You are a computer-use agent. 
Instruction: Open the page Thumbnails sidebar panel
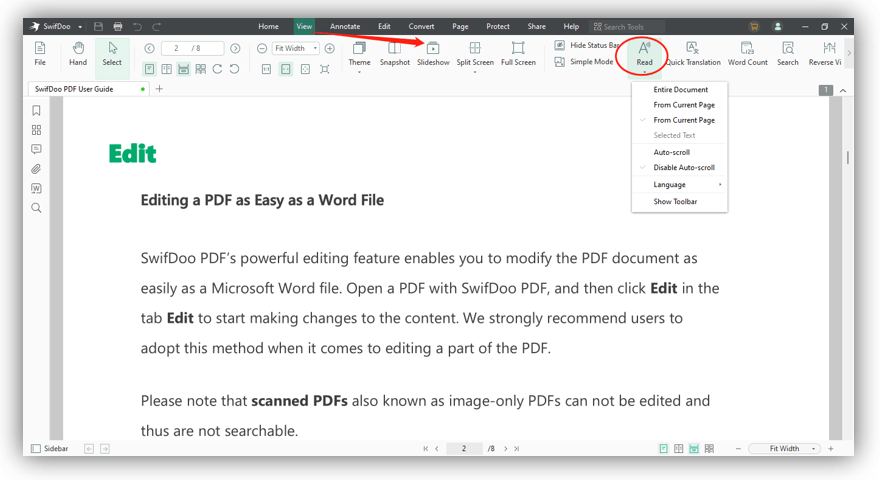click(36, 130)
